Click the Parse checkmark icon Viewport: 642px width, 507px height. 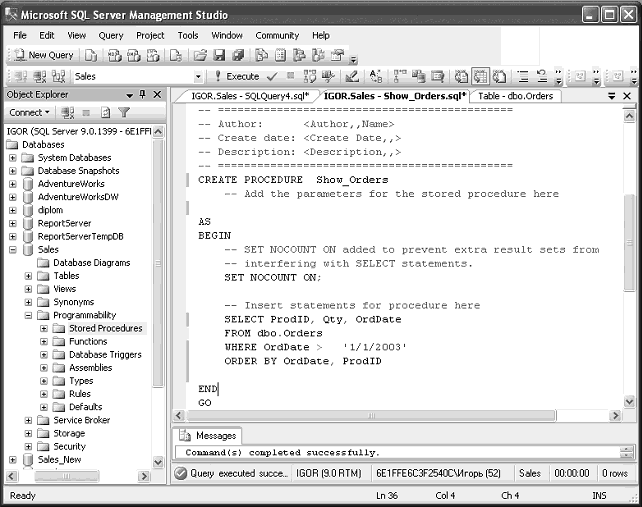pos(272,77)
